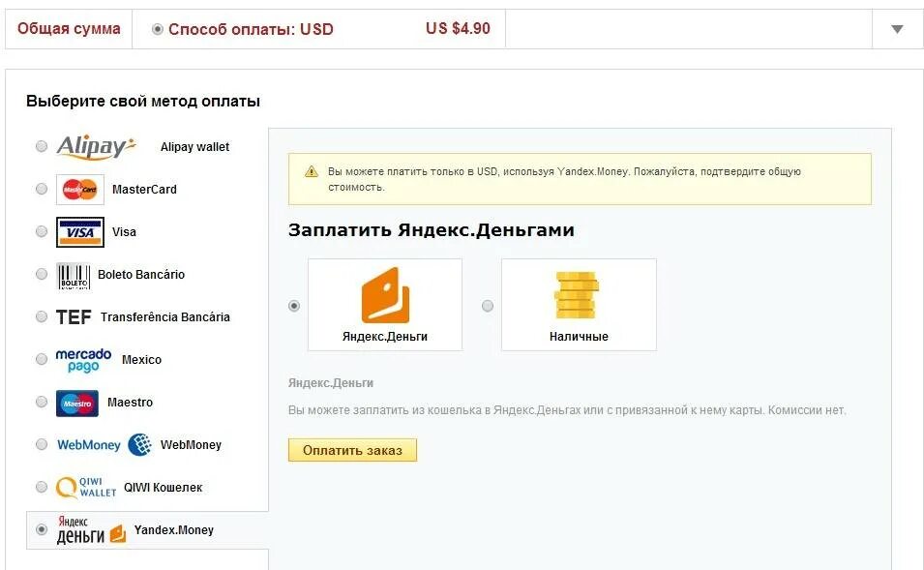The image size is (924, 570).
Task: Click the WebMoney black label text
Action: (x=191, y=444)
